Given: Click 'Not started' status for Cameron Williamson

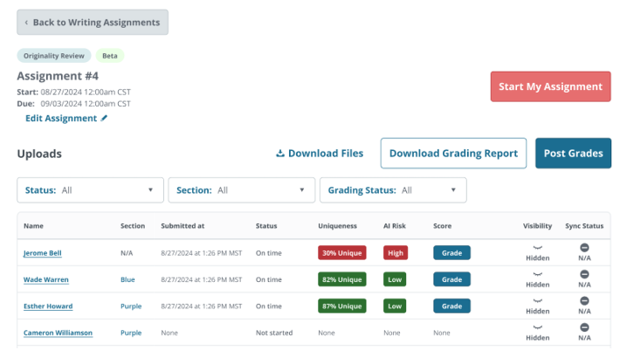Looking at the screenshot, I should (x=274, y=333).
